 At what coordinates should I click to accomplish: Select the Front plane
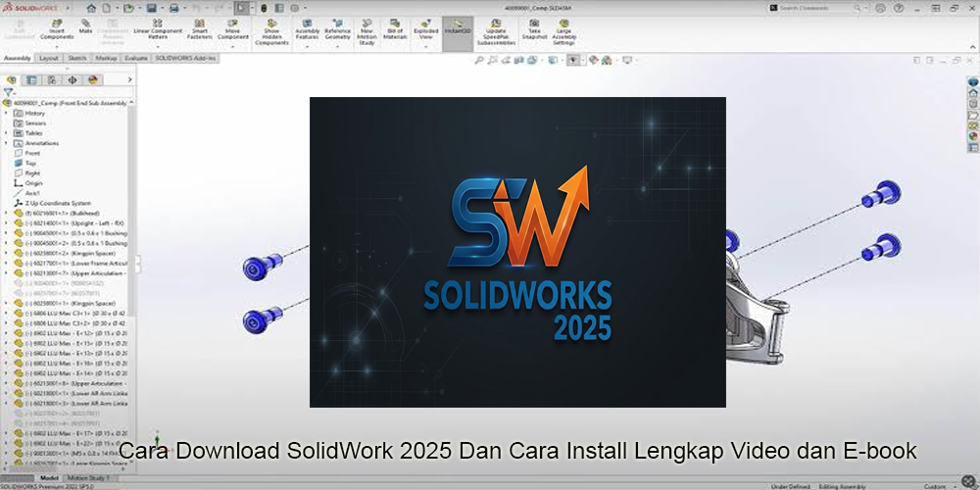click(27, 153)
